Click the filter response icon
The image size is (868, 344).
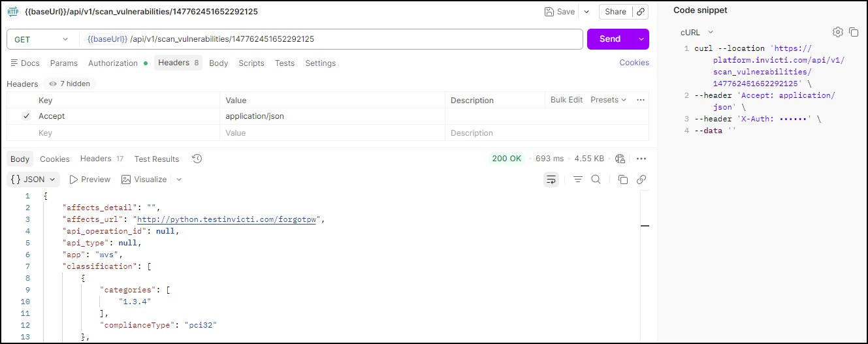coord(577,180)
